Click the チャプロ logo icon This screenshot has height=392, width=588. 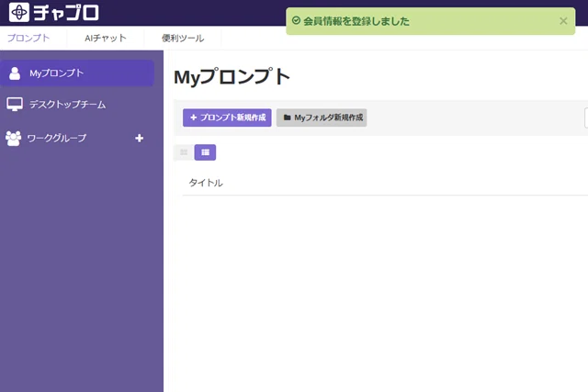tap(18, 12)
